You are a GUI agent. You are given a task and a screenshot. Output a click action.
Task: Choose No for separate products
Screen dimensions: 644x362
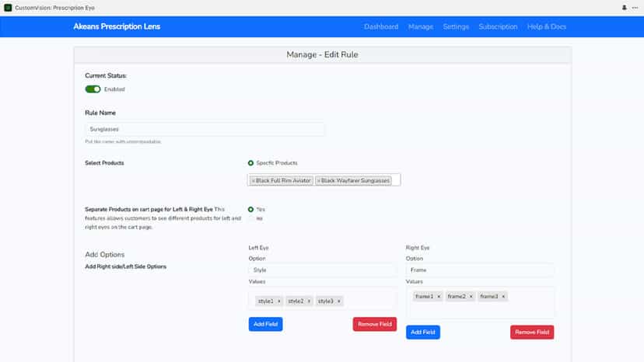[x=250, y=218]
